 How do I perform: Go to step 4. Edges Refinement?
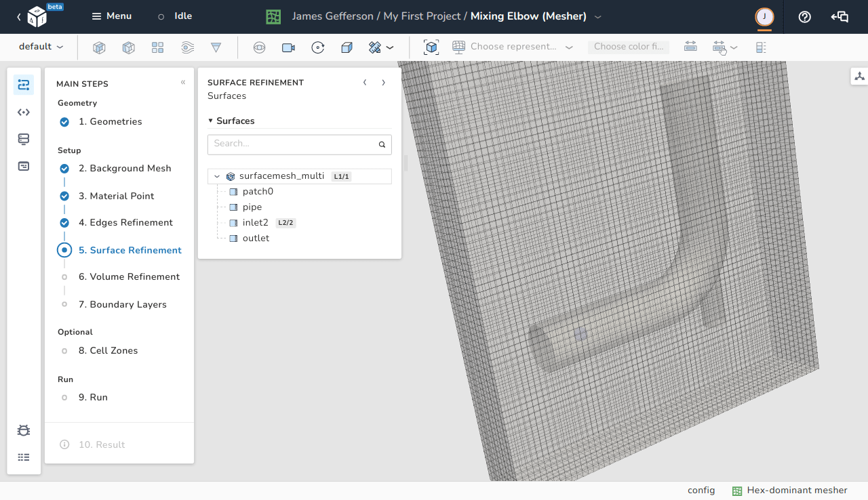click(x=125, y=223)
